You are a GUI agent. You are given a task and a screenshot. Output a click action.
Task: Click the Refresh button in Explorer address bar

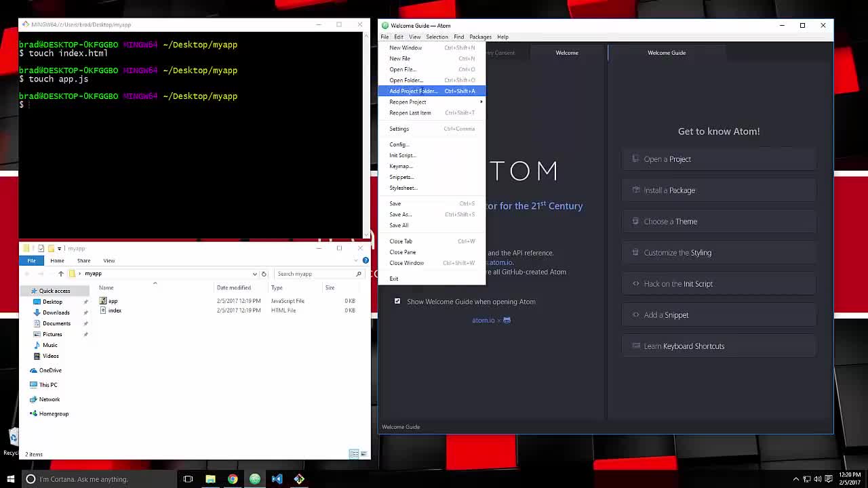(x=264, y=274)
